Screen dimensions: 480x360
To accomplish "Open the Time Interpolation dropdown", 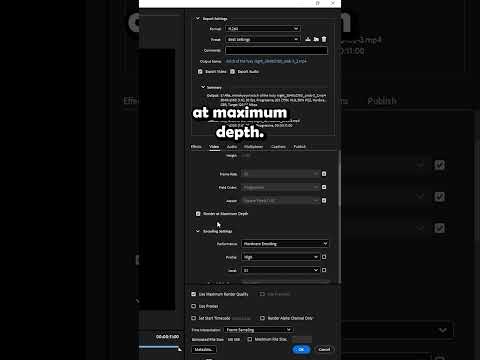I will pos(258,330).
